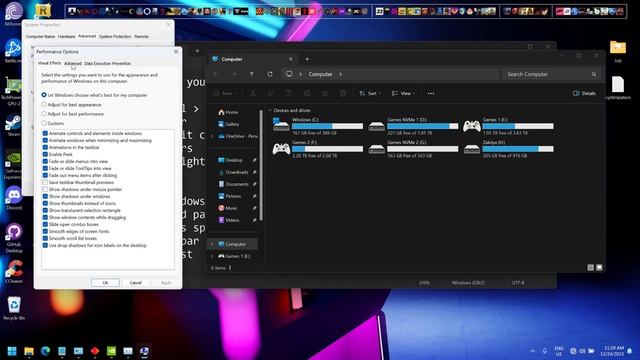Open Games 1 (E:) controller drive icon
Viewport: 640px width, 360px height.
472,126
